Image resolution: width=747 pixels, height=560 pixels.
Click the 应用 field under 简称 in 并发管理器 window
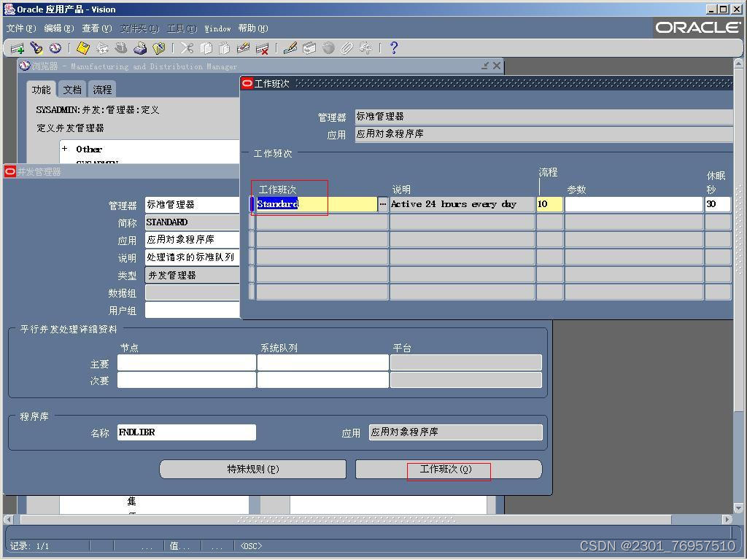pyautogui.click(x=193, y=239)
